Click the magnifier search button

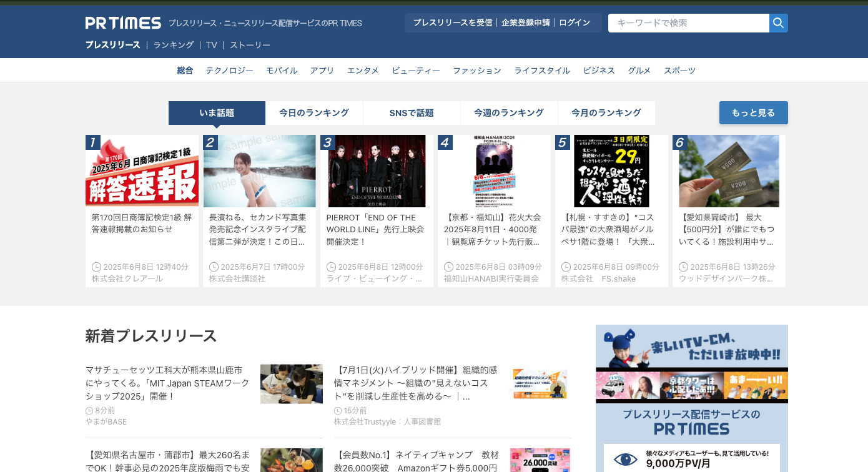coord(779,23)
